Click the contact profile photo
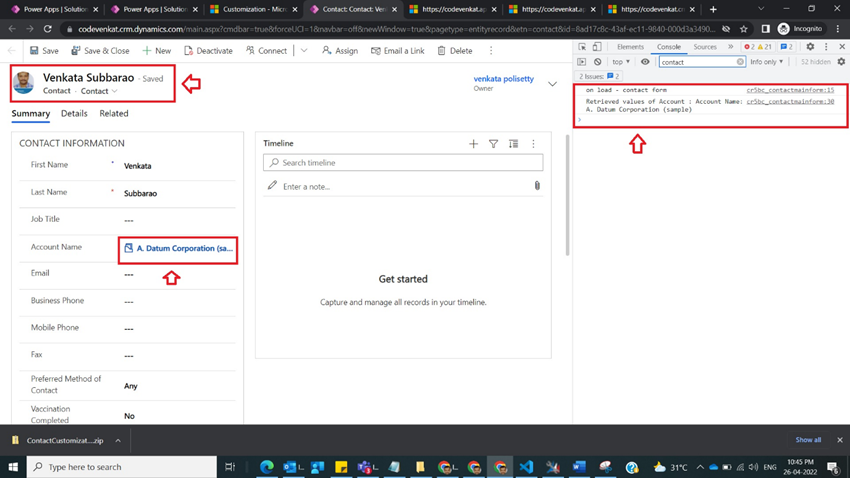 [x=23, y=83]
